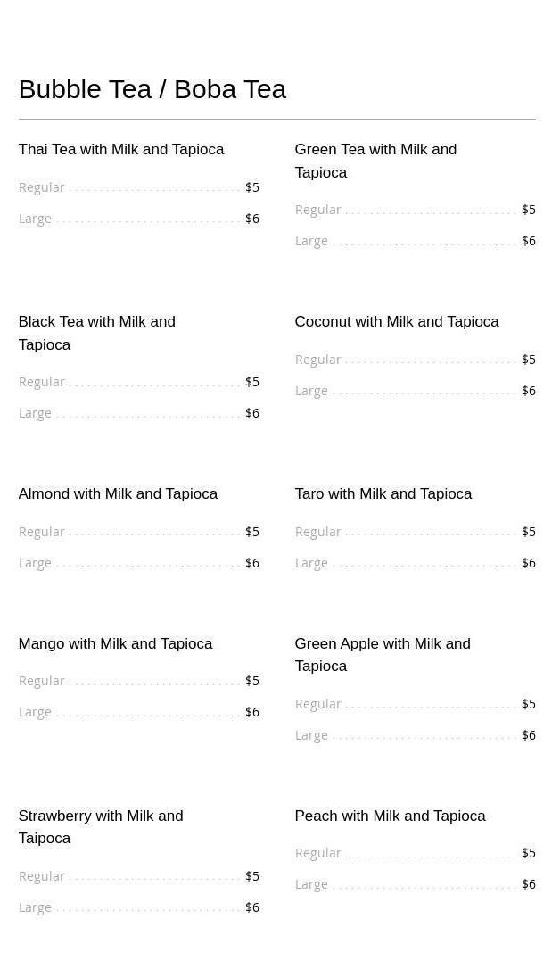Choose the Large size under Almond
Viewport: 560px width, 977px height.
(x=35, y=563)
